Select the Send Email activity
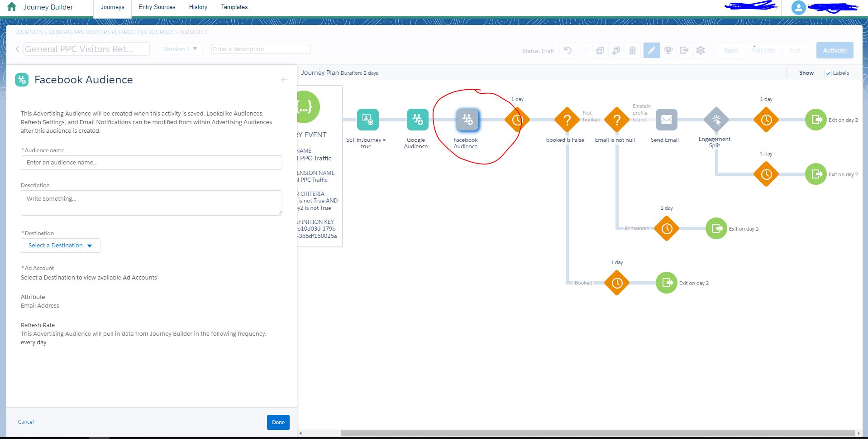This screenshot has height=439, width=868. click(666, 120)
